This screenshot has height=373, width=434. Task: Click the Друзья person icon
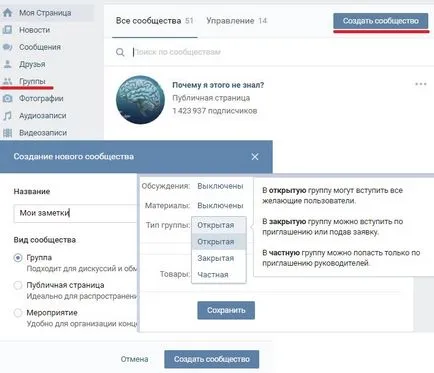coord(7,64)
